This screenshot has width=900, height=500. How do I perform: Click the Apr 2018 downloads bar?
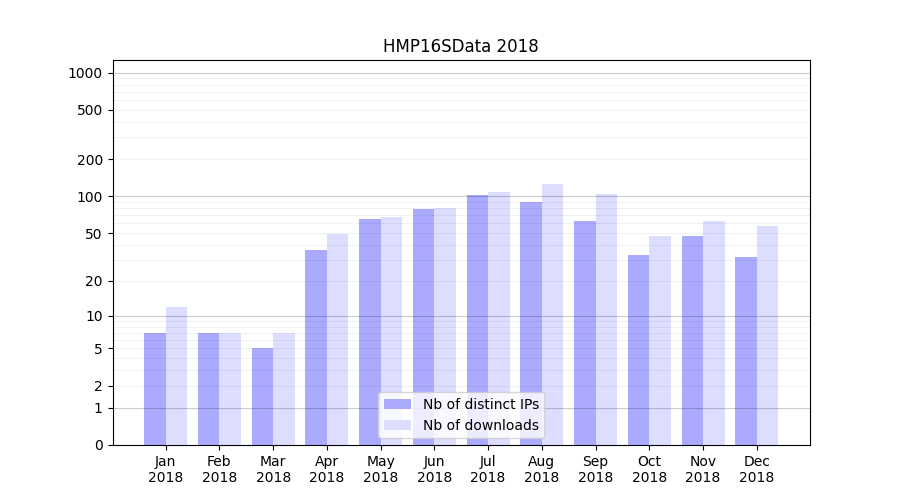point(338,340)
